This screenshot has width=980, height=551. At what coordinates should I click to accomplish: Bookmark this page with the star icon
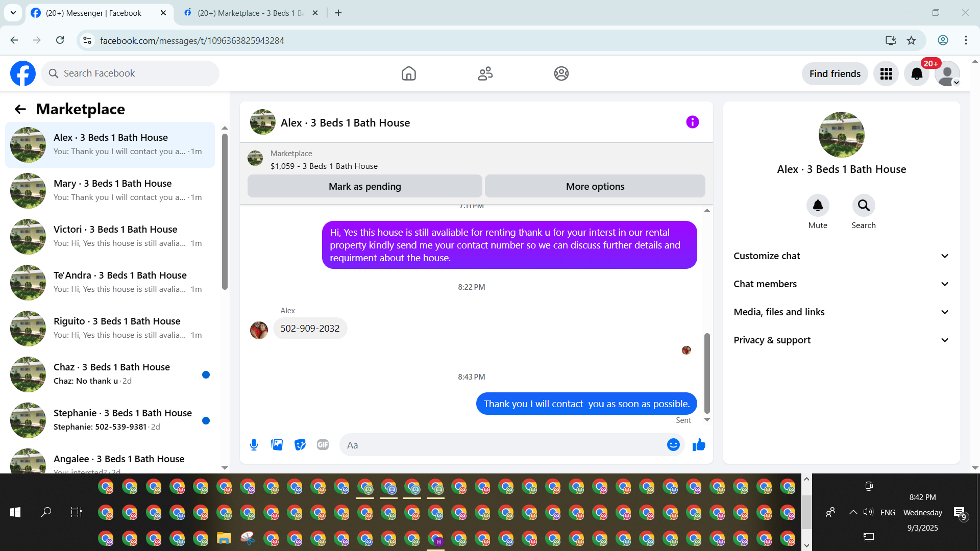coord(912,40)
